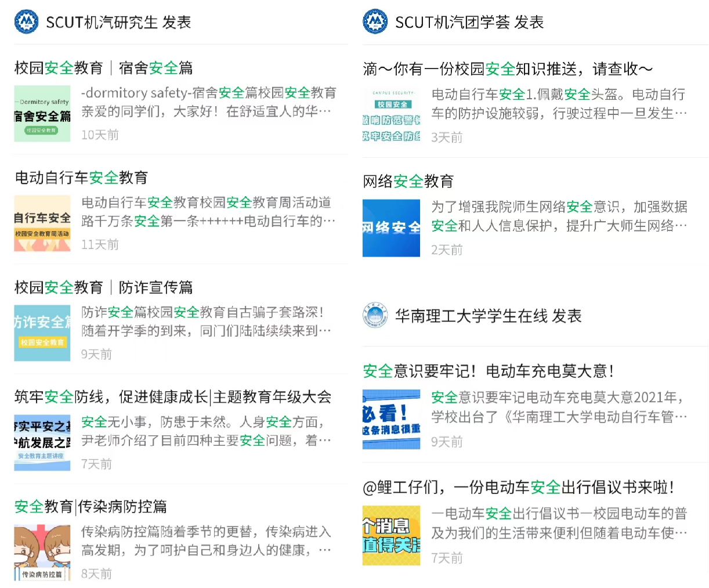Select the 安全教育主题讲座 thumbnail
Viewport: 709px width, 588px height.
click(x=42, y=442)
